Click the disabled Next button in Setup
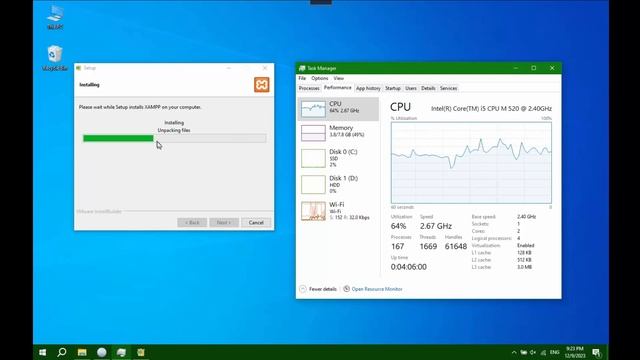640x360 pixels. [224, 222]
